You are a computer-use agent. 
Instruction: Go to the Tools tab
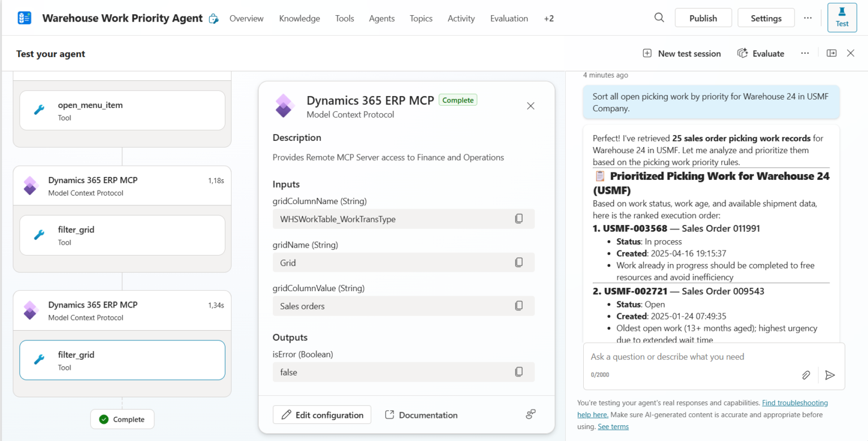click(345, 19)
